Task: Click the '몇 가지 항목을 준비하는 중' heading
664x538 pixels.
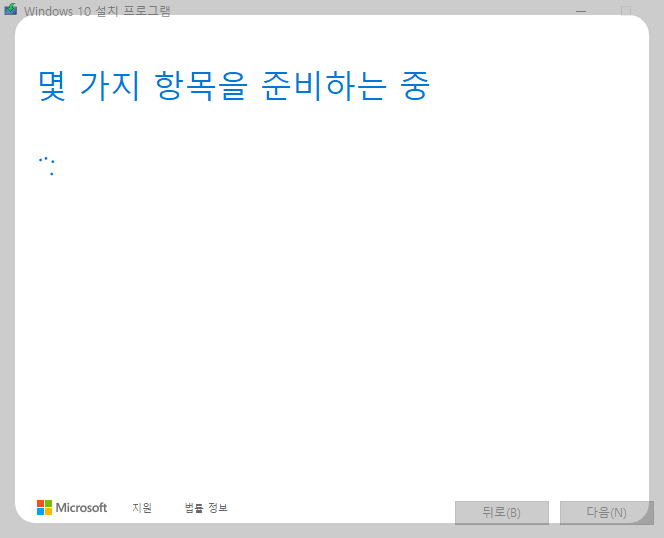Action: tap(234, 86)
